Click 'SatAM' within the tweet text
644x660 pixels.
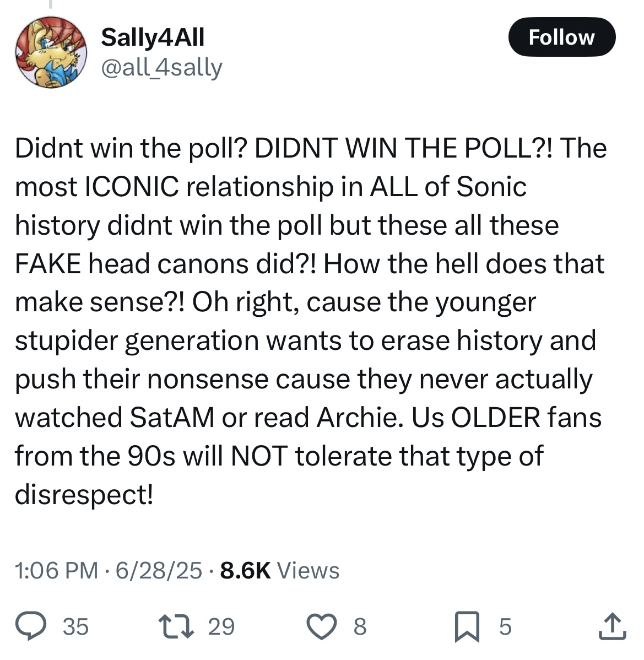click(172, 418)
